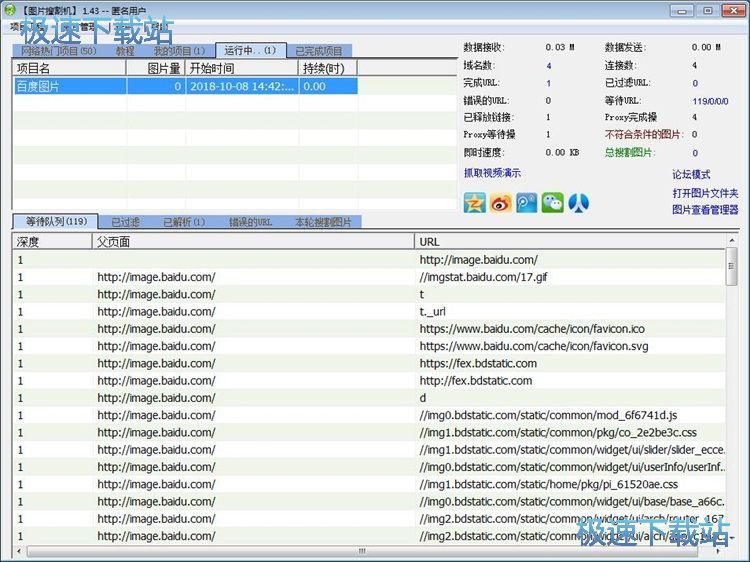750x562 pixels.
Task: Open the 教程 tab
Action: click(125, 51)
